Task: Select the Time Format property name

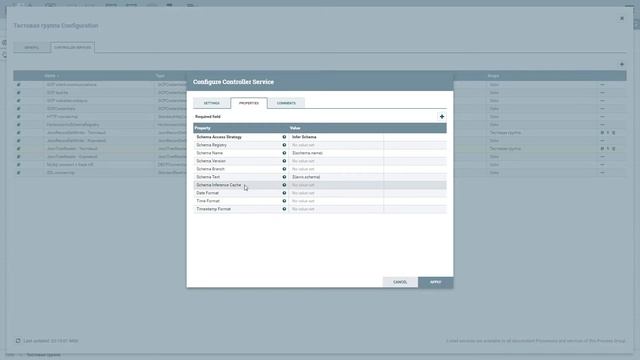Action: (208, 201)
